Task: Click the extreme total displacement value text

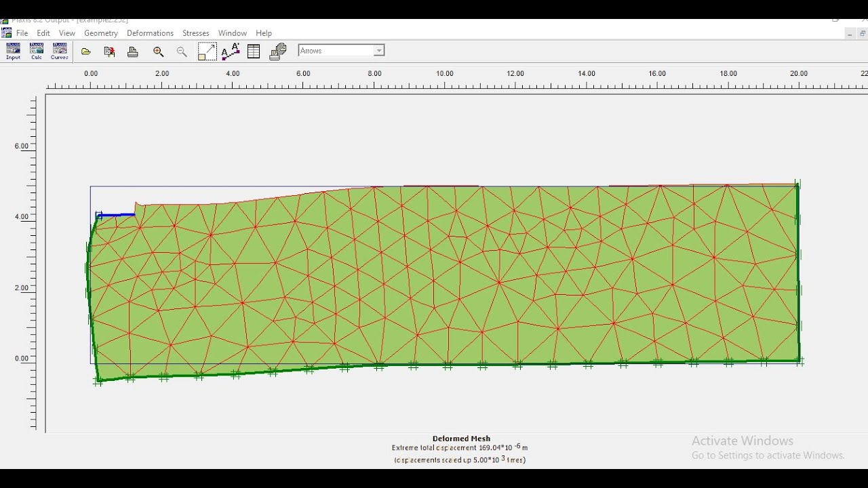Action: point(460,448)
